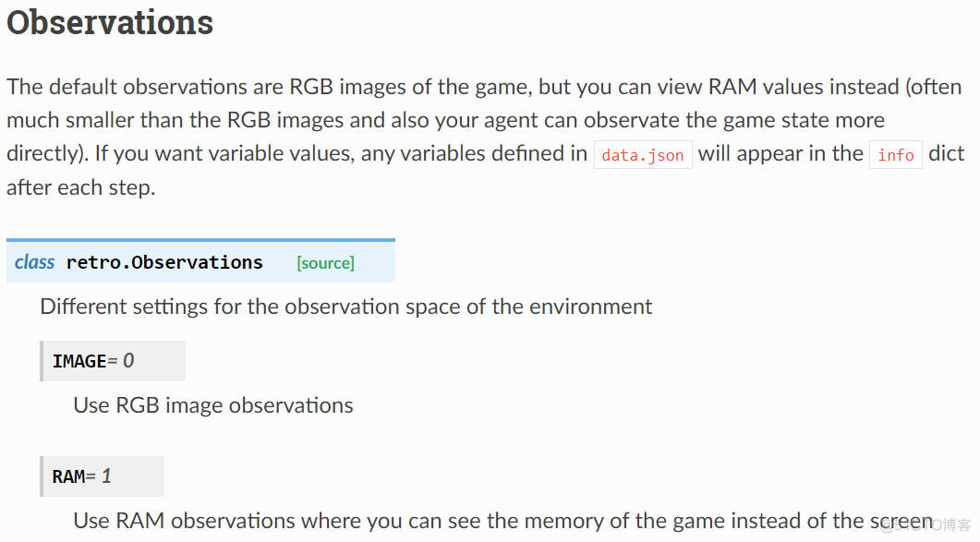The image size is (980, 542).
Task: Open the [source] link beside retro.Observations
Action: (325, 262)
